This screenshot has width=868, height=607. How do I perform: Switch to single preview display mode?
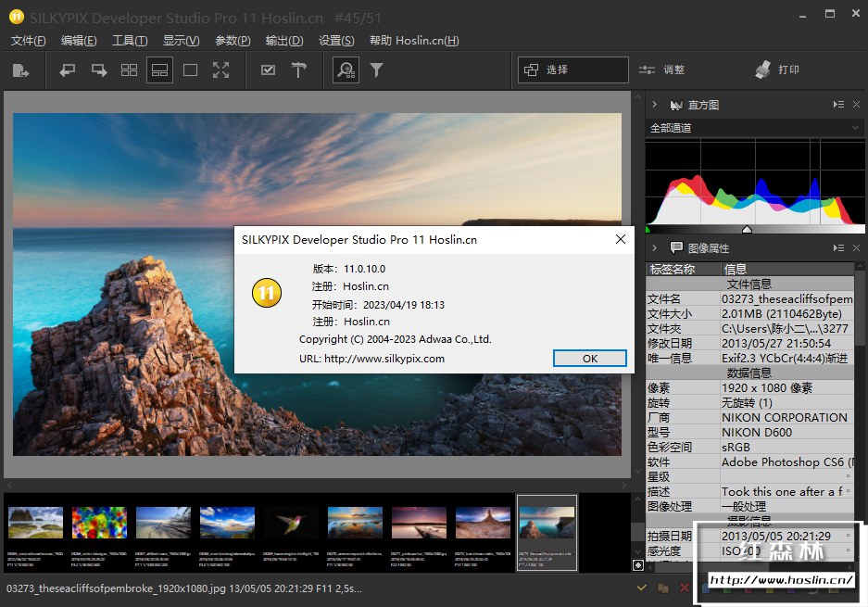tap(190, 70)
